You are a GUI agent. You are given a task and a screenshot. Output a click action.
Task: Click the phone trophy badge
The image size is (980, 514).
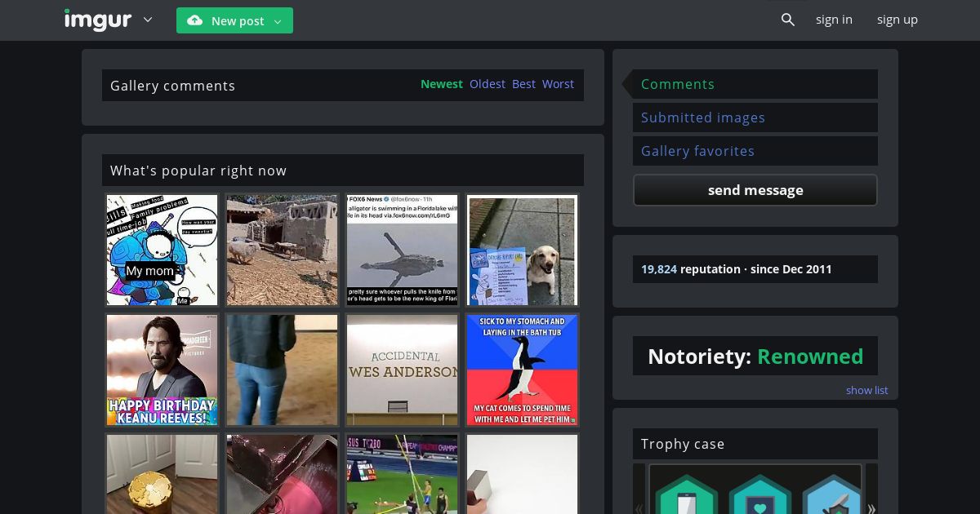point(686,495)
